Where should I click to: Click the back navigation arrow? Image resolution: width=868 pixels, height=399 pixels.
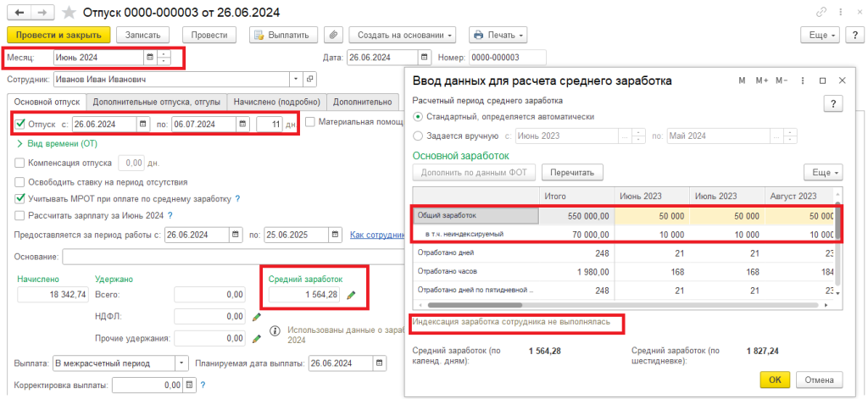(x=19, y=13)
